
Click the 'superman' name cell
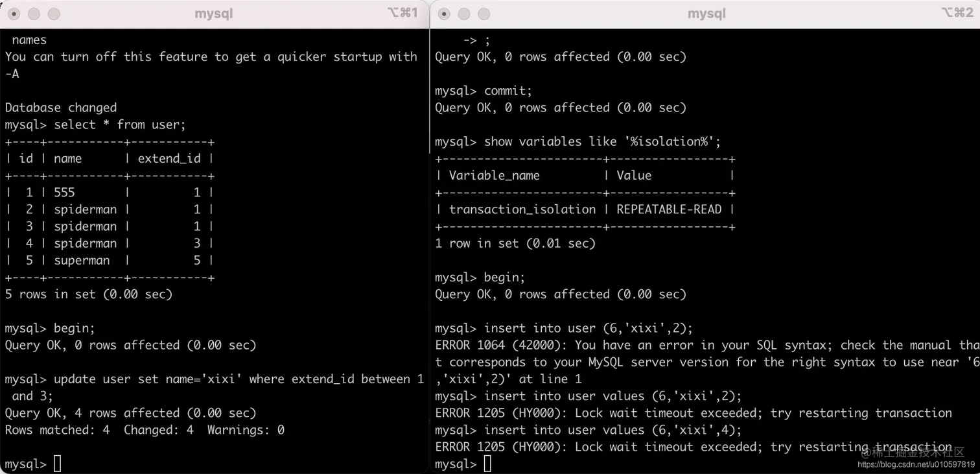pyautogui.click(x=82, y=260)
